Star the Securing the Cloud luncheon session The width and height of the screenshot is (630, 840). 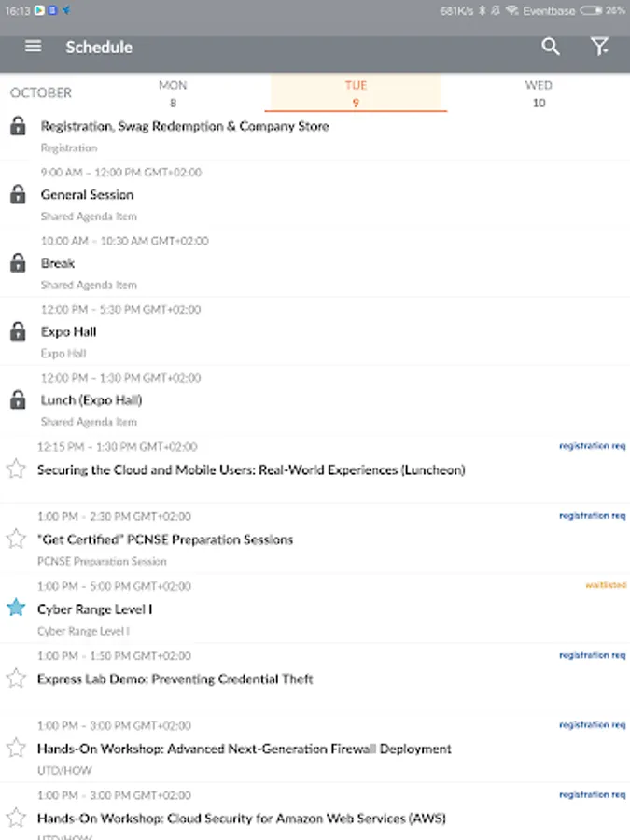coord(16,469)
